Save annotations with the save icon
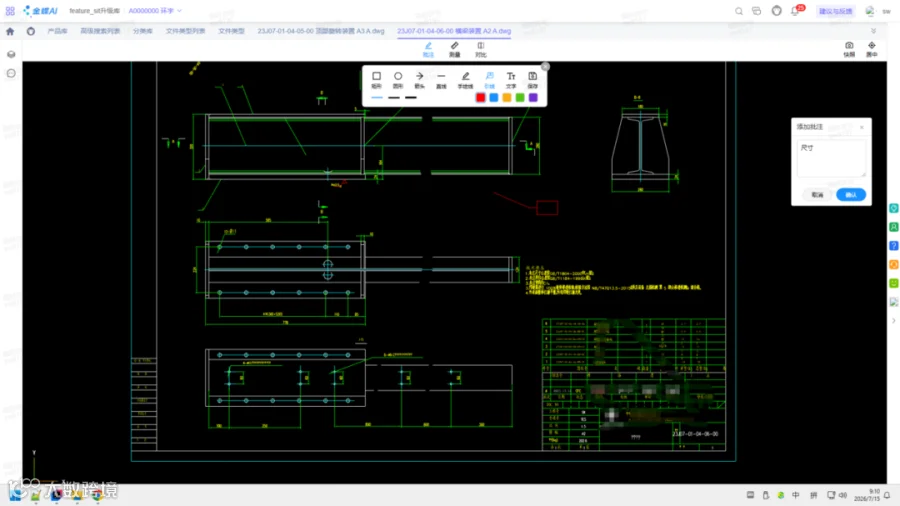This screenshot has height=506, width=900. (533, 80)
